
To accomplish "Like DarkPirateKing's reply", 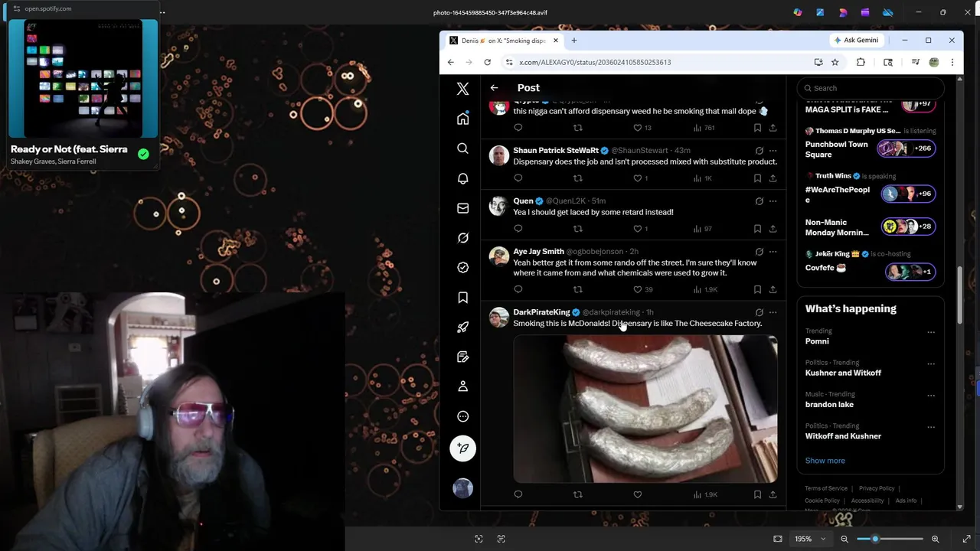I will pos(637,494).
